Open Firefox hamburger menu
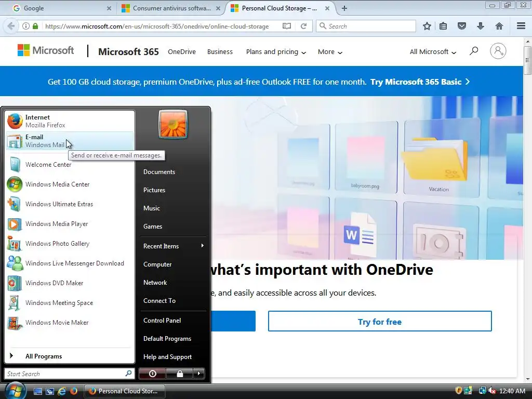The image size is (532, 399). 521,26
